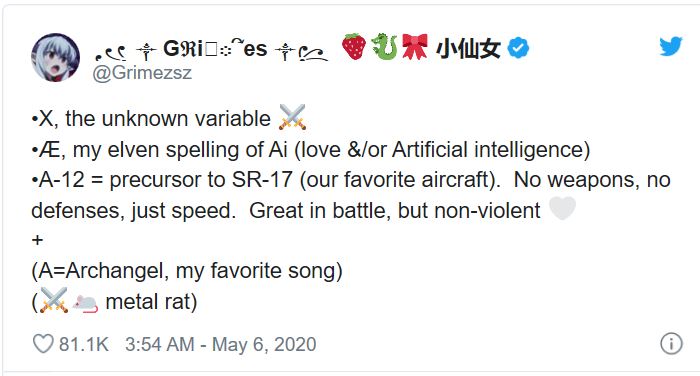This screenshot has width=700, height=376.
Task: Open the @Grimezsz handle link
Action: [x=142, y=73]
